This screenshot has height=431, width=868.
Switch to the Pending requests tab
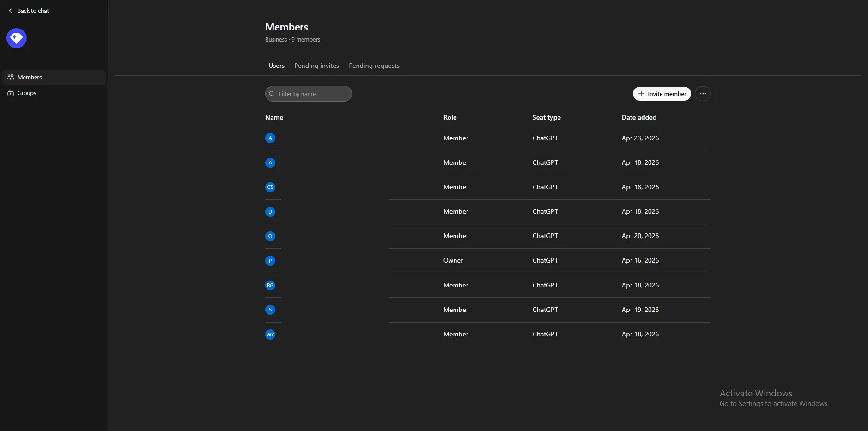point(374,66)
